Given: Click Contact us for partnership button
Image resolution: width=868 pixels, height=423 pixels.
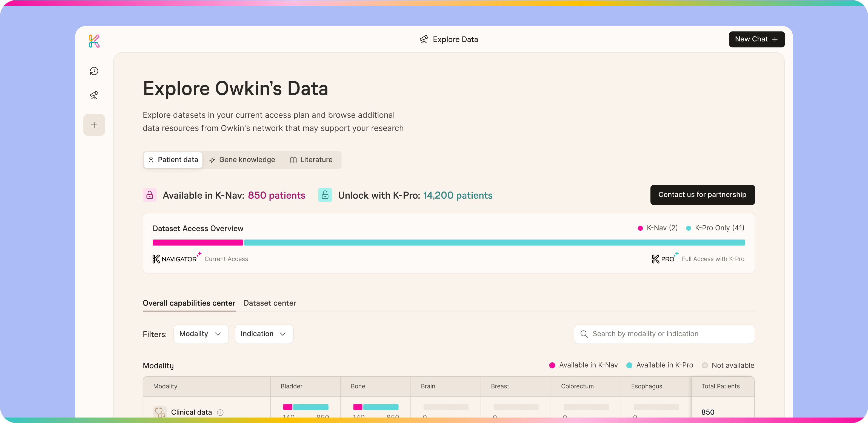Looking at the screenshot, I should pos(702,195).
